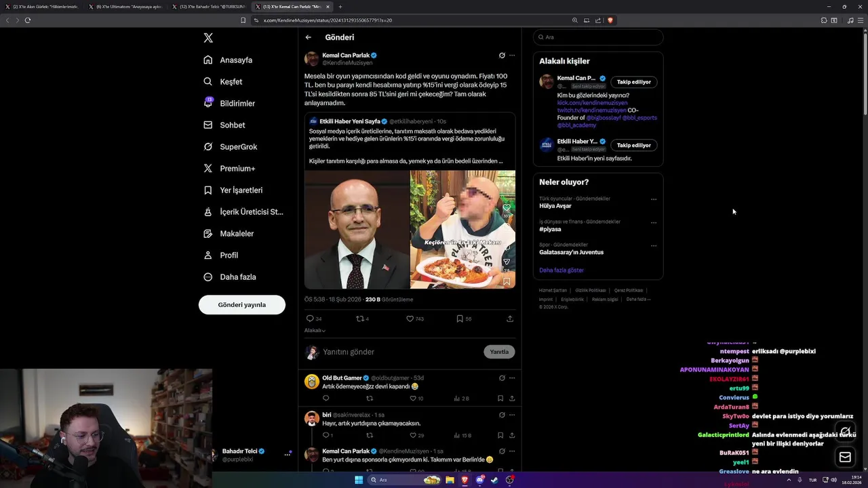Open the Mehmet Şimşek photo in quoted post
868x488 pixels.
point(357,229)
